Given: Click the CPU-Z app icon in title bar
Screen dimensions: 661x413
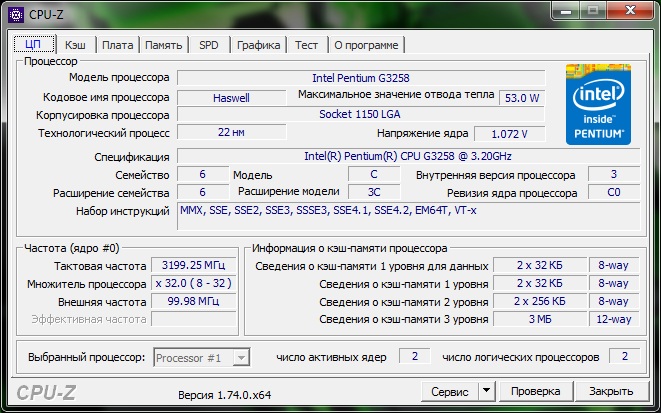Looking at the screenshot, I should point(16,15).
